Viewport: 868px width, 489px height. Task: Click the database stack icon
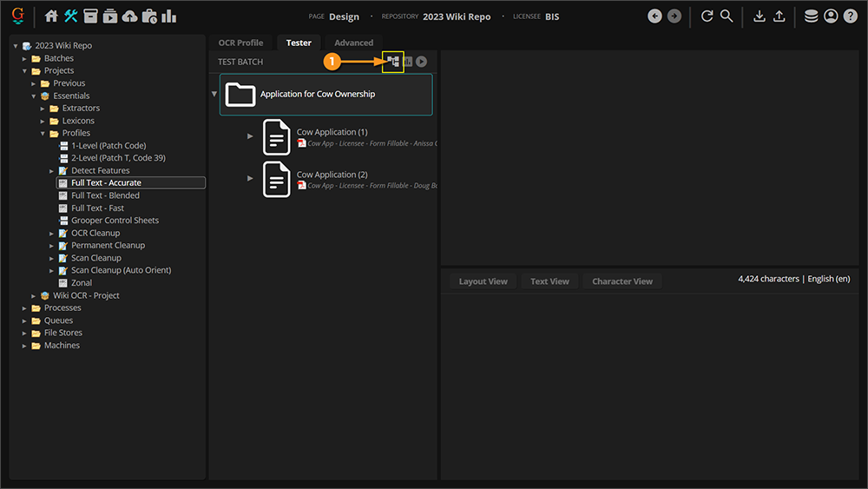[x=811, y=16]
